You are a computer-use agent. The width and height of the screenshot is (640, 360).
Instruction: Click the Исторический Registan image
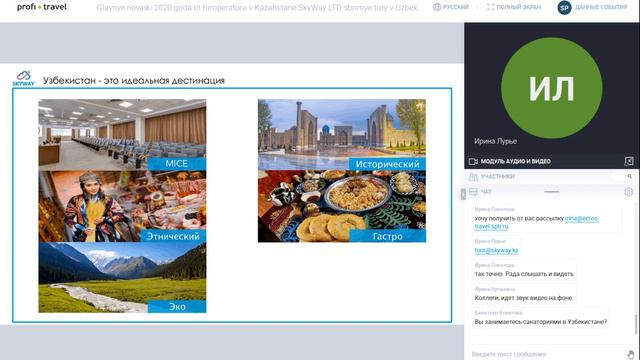click(x=342, y=135)
